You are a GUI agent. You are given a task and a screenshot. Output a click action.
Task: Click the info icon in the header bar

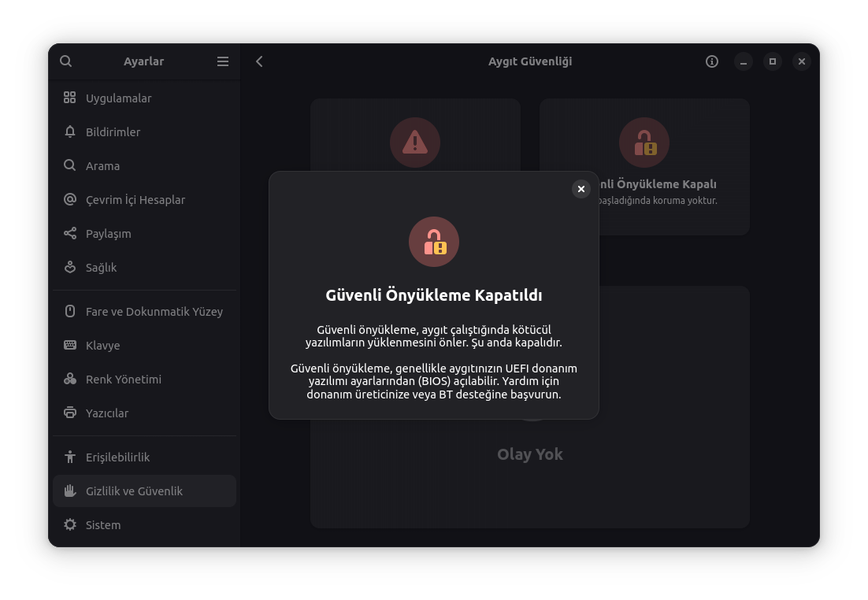pyautogui.click(x=712, y=61)
